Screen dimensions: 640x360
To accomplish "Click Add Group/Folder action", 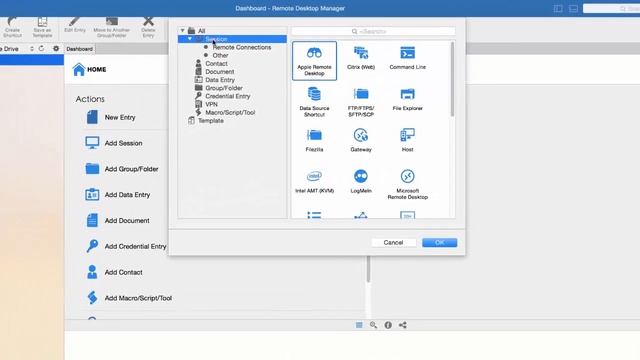I will coord(131,169).
